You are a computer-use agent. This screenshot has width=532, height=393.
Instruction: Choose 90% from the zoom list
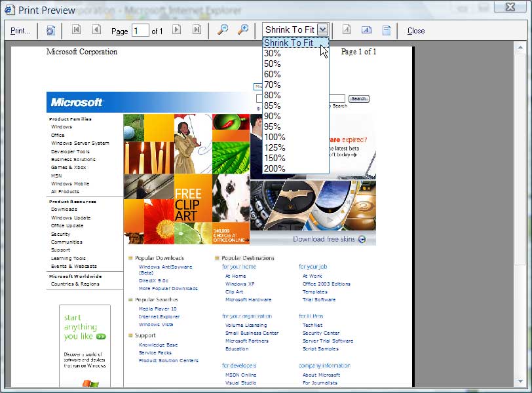click(x=295, y=117)
